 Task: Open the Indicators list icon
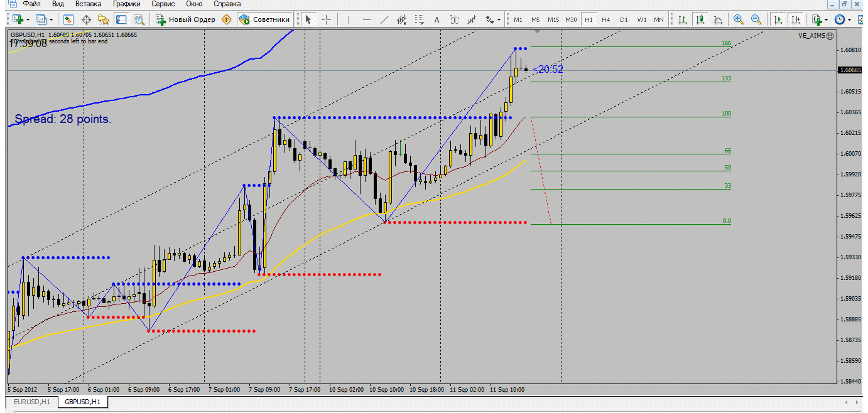pyautogui.click(x=816, y=19)
